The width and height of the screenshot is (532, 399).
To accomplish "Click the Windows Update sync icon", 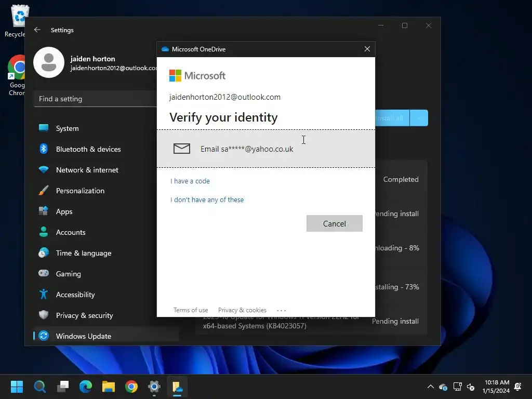I will [x=44, y=336].
